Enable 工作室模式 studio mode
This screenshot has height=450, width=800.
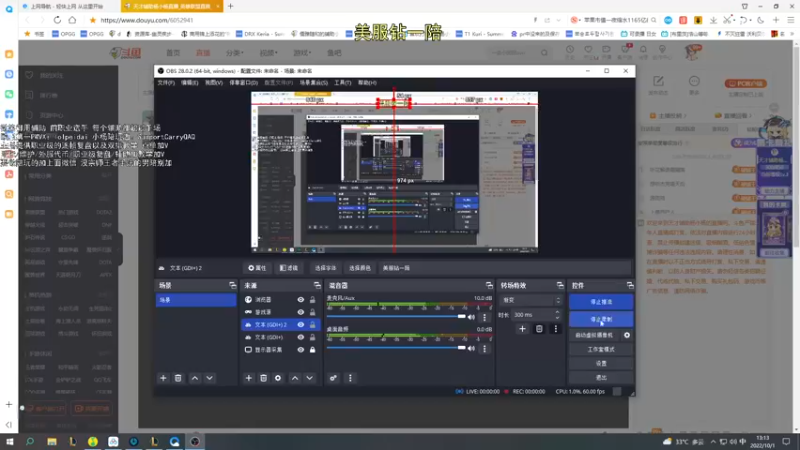coord(601,349)
